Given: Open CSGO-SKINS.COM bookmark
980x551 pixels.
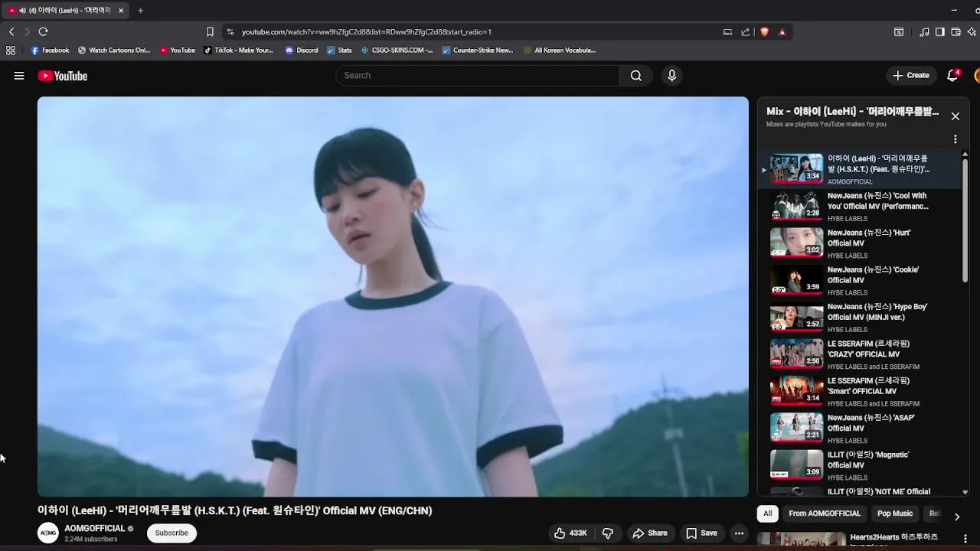Looking at the screenshot, I should pos(397,51).
